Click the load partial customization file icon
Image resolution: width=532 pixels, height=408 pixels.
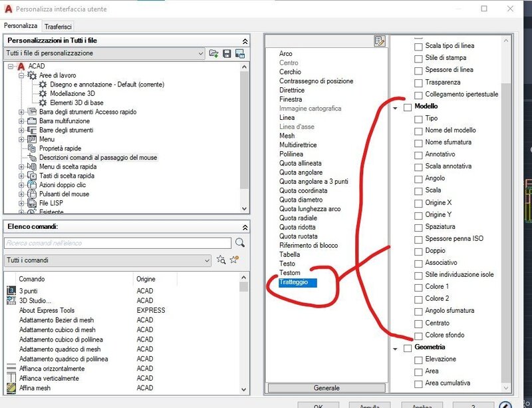pos(213,53)
